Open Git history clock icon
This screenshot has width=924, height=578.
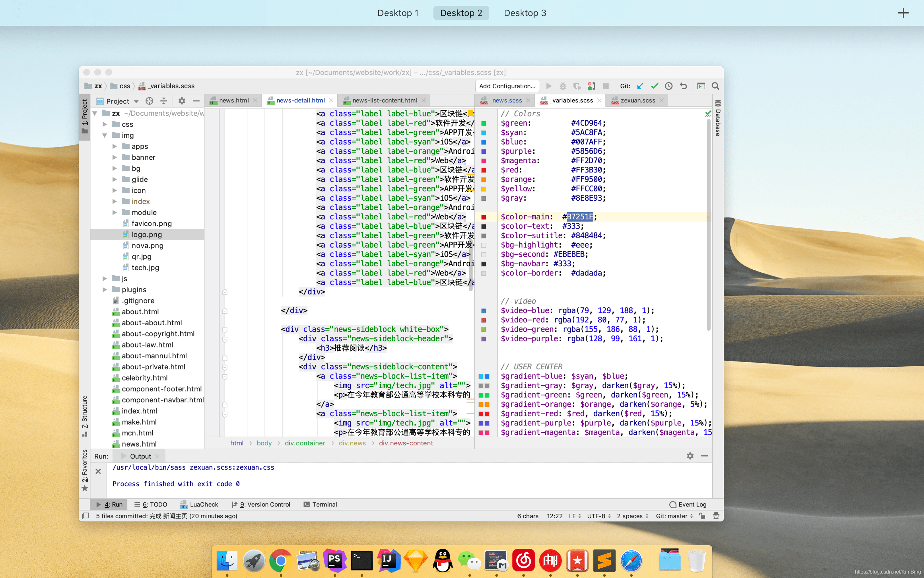coord(669,86)
